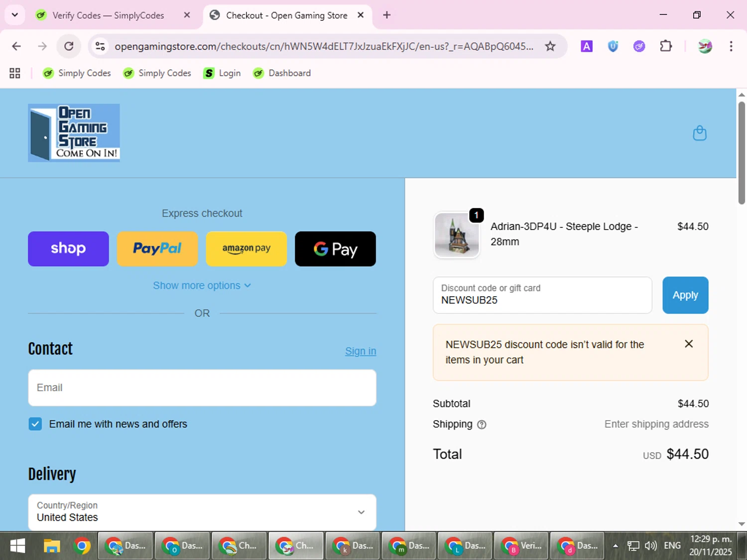Click the browser address bar URL
The height and width of the screenshot is (560, 747).
[x=324, y=46]
